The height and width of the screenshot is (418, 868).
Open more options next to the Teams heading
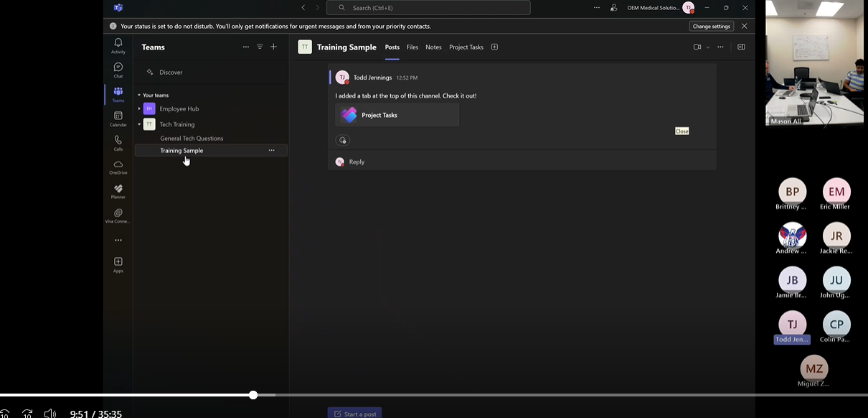click(246, 47)
